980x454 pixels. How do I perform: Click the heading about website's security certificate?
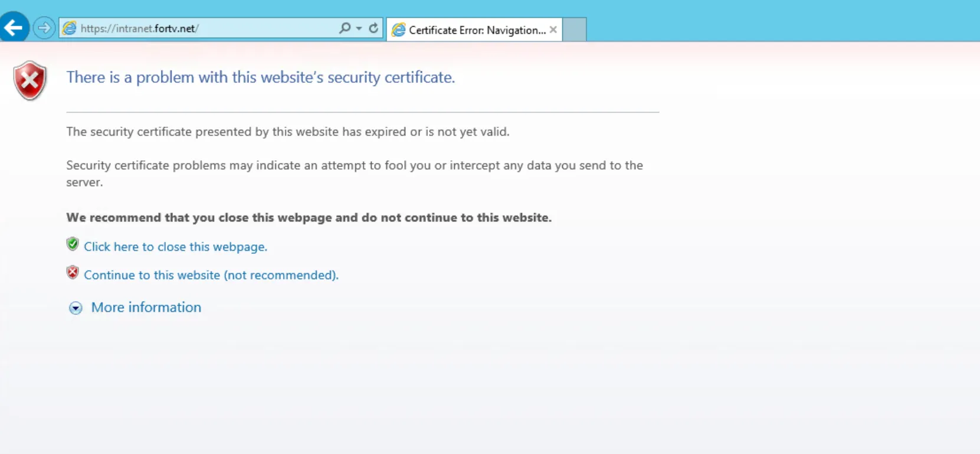[260, 77]
